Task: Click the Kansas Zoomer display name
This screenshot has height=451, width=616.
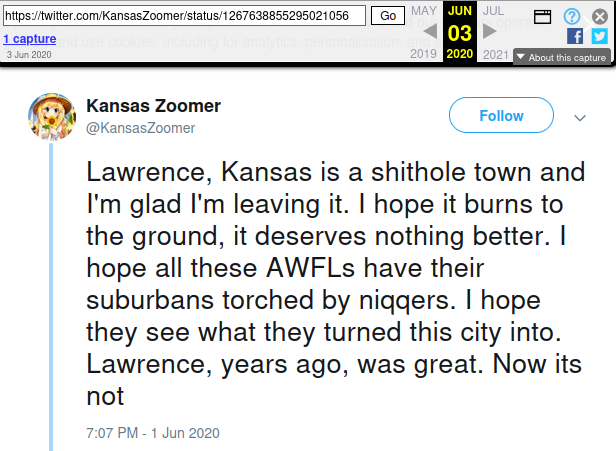Action: pyautogui.click(x=153, y=106)
